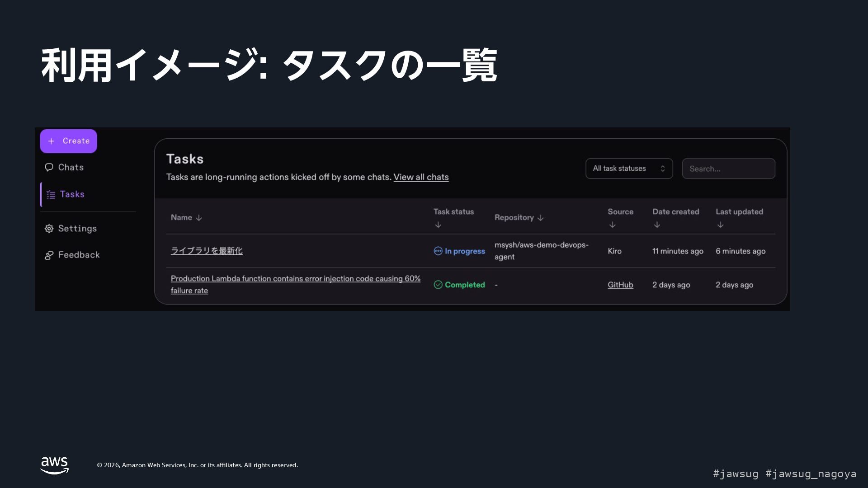868x488 pixels.
Task: Click the View all chats link
Action: [x=421, y=177]
